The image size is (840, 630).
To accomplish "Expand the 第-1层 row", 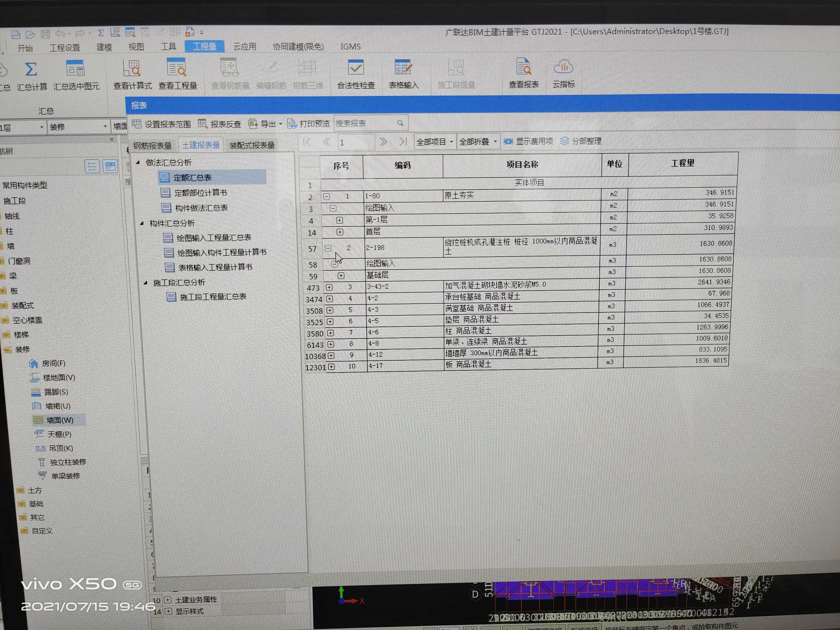I will click(x=339, y=220).
